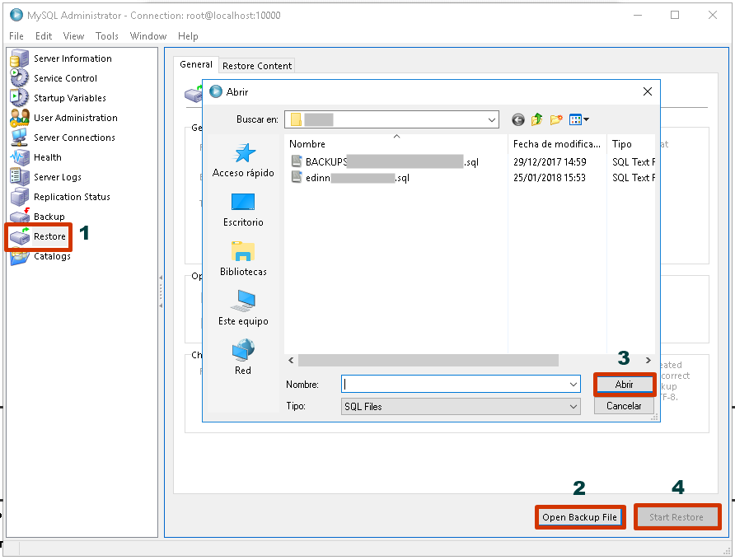Select the Replication Status server icon

(x=19, y=197)
